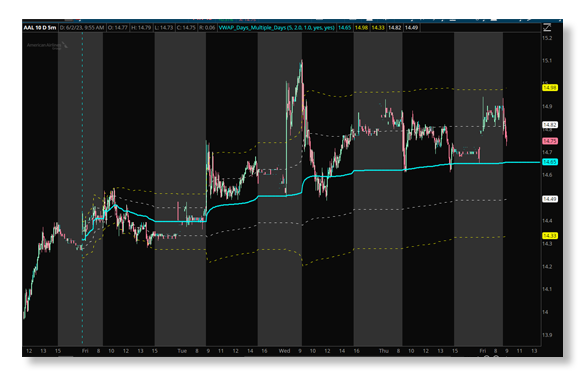Click the dashed vertical cursor line on chart

pyautogui.click(x=82, y=190)
